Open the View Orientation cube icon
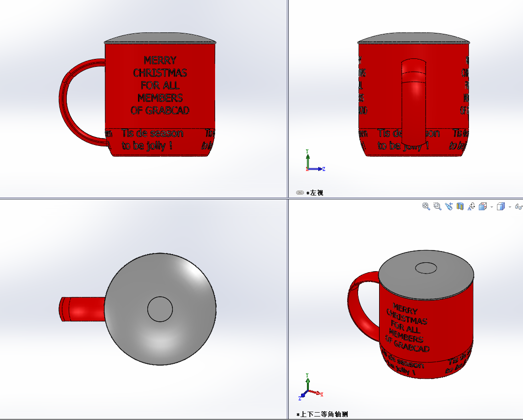Viewport: 523px width, 420px height. tap(483, 206)
